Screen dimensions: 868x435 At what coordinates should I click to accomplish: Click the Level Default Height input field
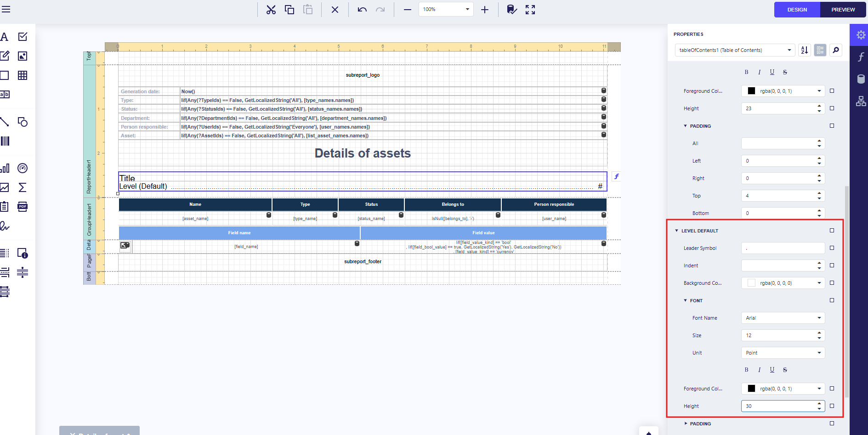tap(778, 406)
